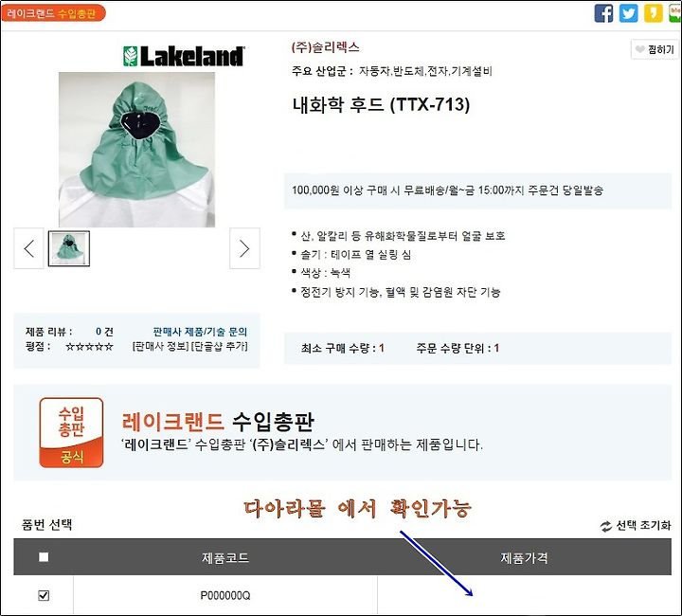Share product on Twitter

628,13
